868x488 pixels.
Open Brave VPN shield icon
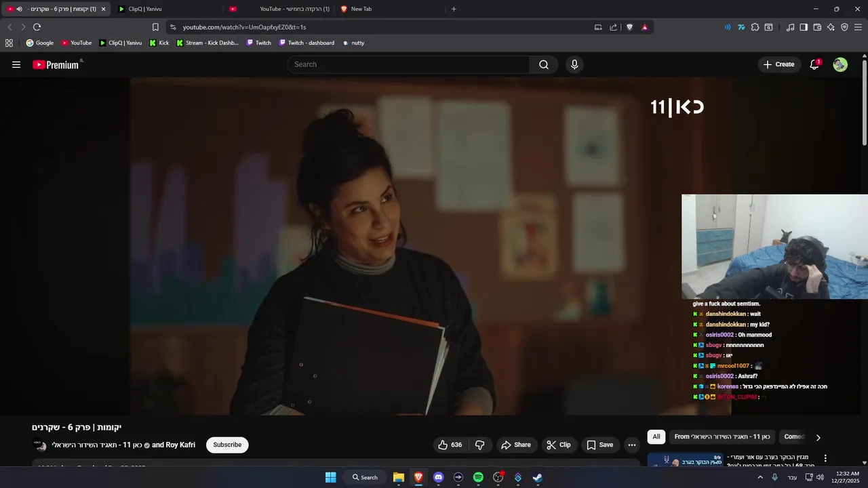click(x=844, y=27)
